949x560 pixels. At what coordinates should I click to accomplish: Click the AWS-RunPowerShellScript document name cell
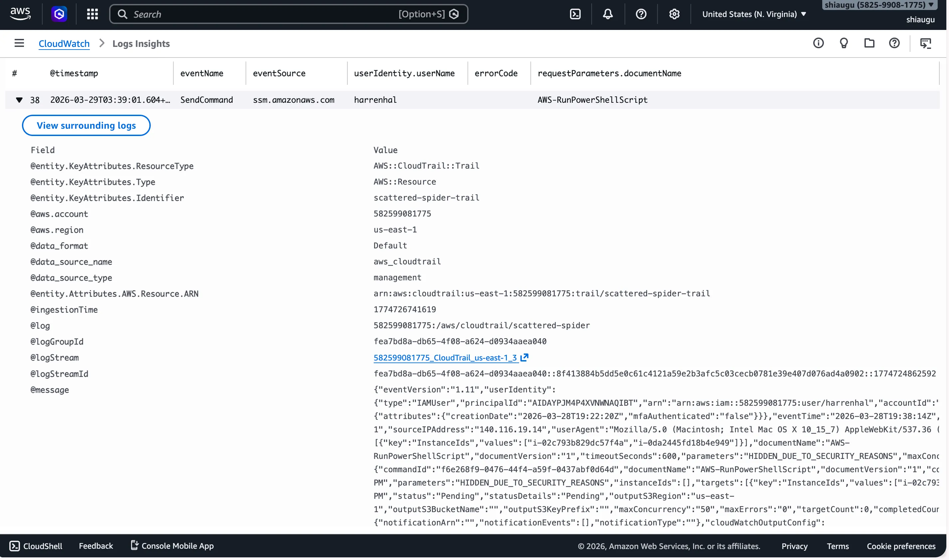(593, 100)
